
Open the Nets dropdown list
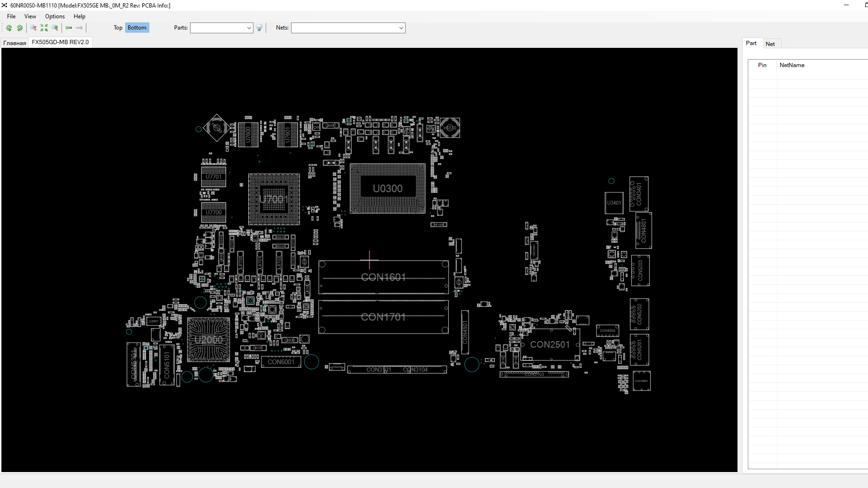[x=401, y=28]
